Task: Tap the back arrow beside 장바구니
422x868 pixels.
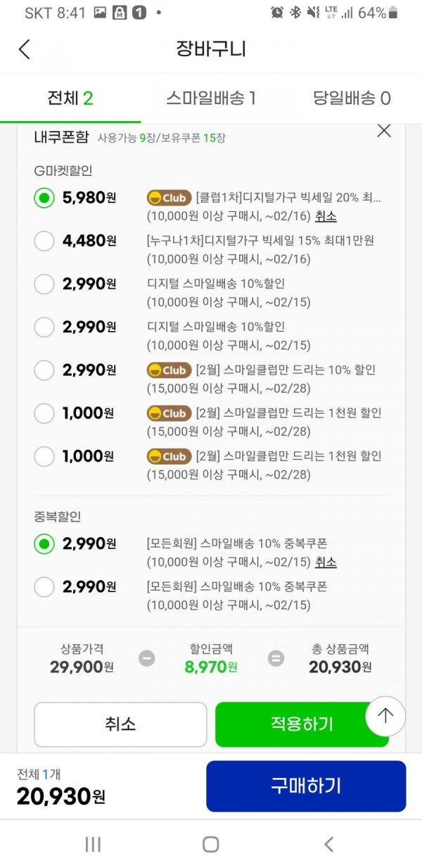Action: 25,49
